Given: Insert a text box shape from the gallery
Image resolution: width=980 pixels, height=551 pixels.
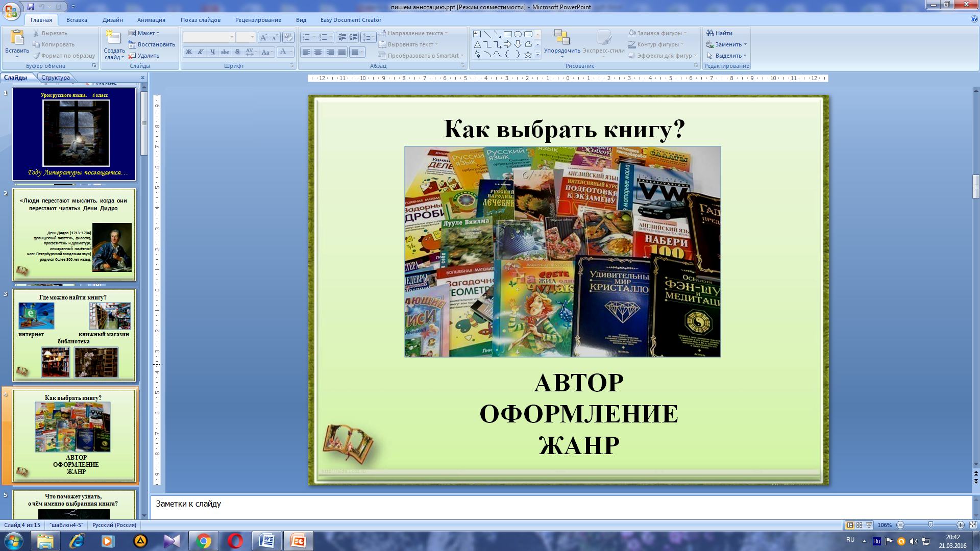Looking at the screenshot, I should 477,34.
